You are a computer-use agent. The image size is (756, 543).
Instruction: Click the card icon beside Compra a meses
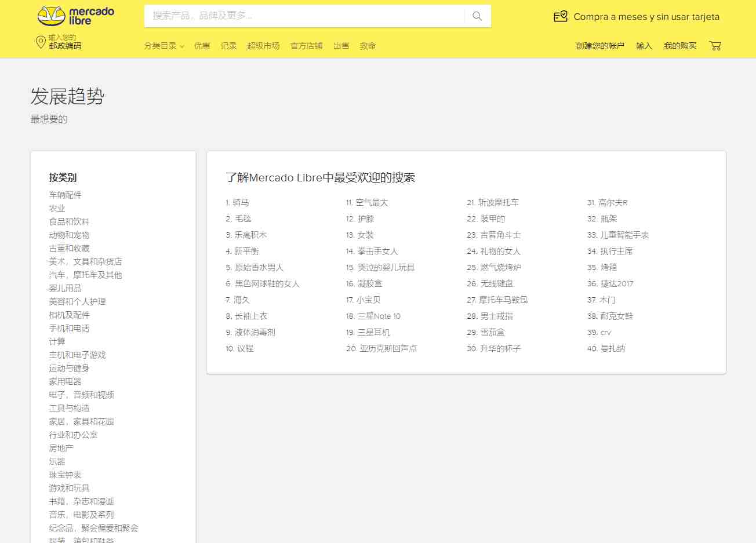[x=561, y=16]
